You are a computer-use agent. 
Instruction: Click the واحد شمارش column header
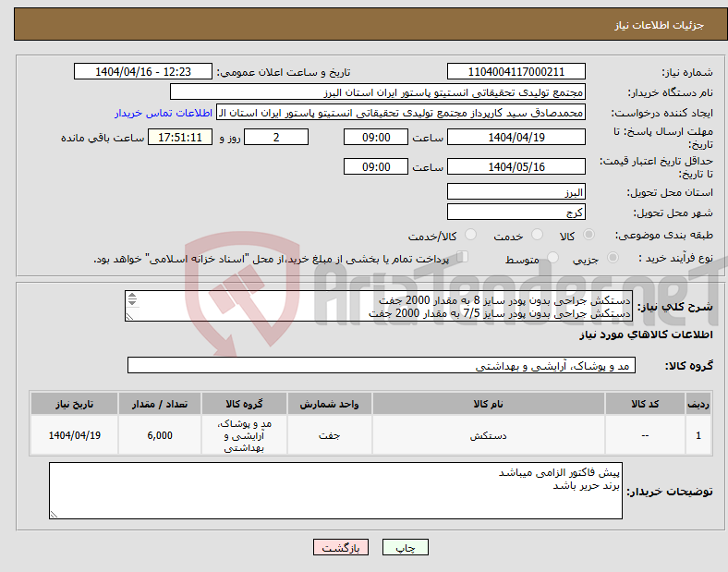click(329, 404)
